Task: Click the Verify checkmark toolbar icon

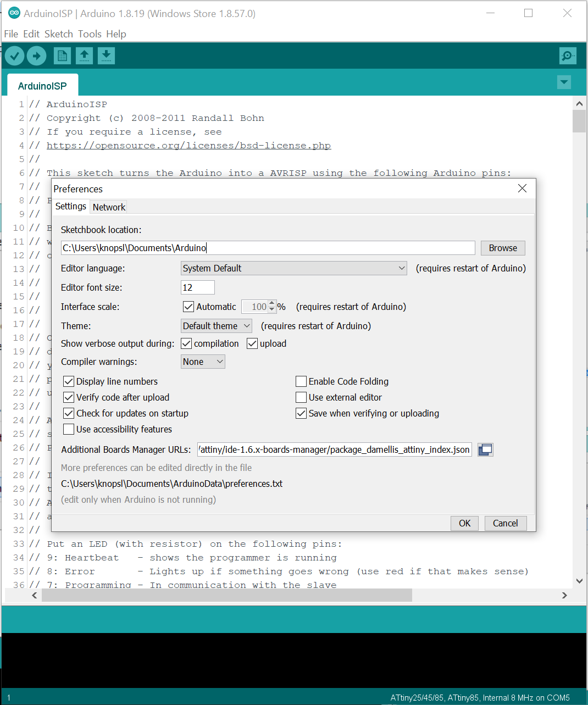Action: click(14, 55)
